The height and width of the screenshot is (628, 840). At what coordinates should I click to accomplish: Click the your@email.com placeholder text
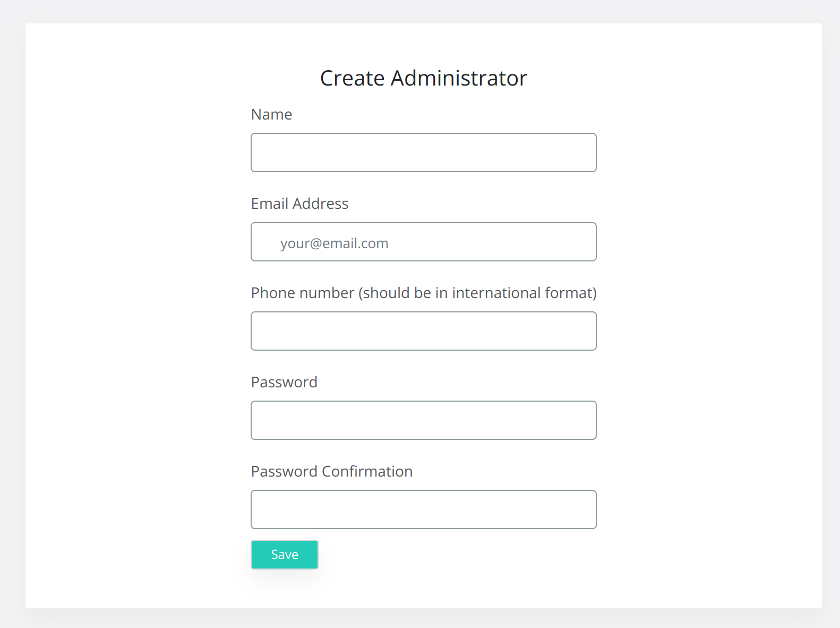click(x=335, y=243)
